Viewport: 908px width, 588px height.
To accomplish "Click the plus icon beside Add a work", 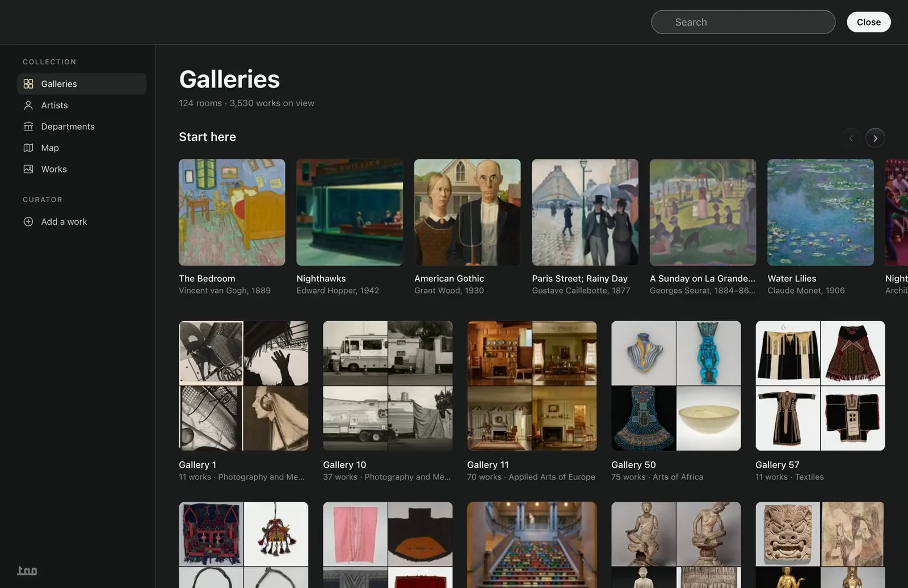I will (x=28, y=222).
